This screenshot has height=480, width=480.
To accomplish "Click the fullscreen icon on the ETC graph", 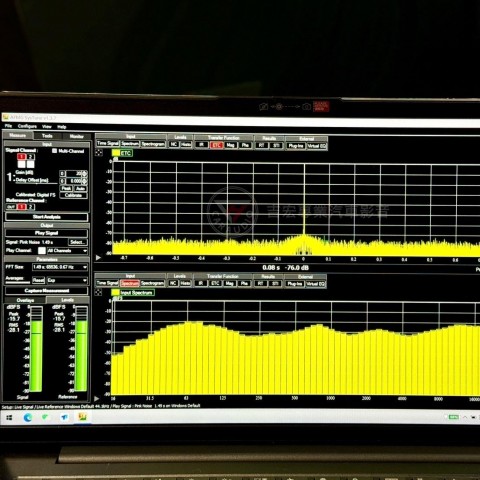I will coord(99,153).
